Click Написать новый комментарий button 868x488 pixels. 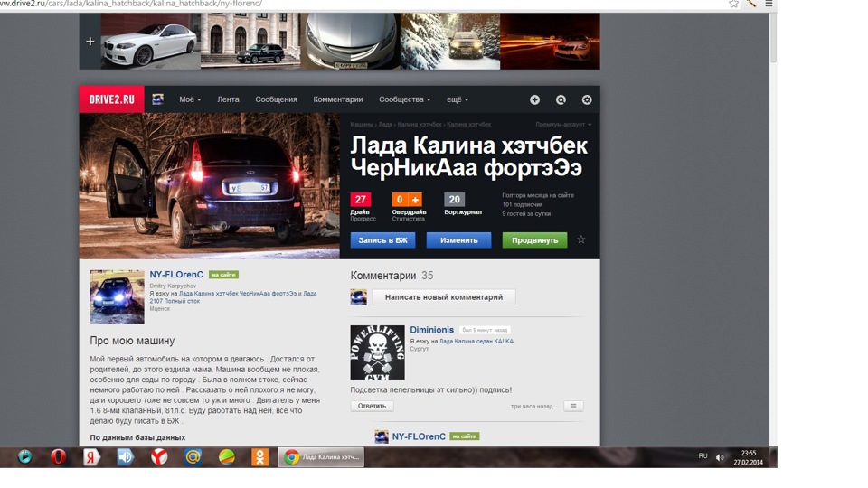point(444,297)
